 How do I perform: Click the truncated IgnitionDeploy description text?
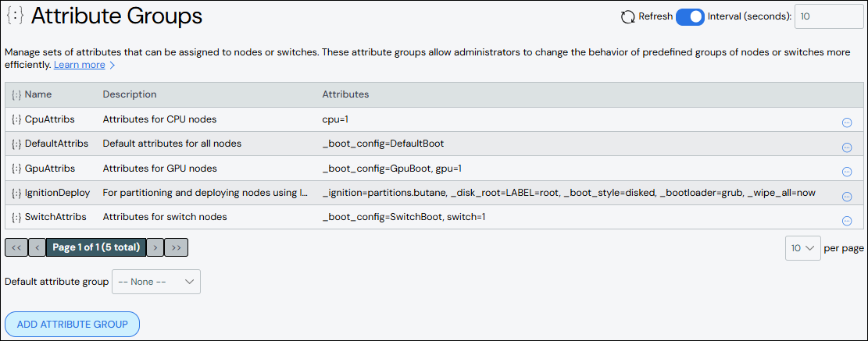[x=205, y=192]
